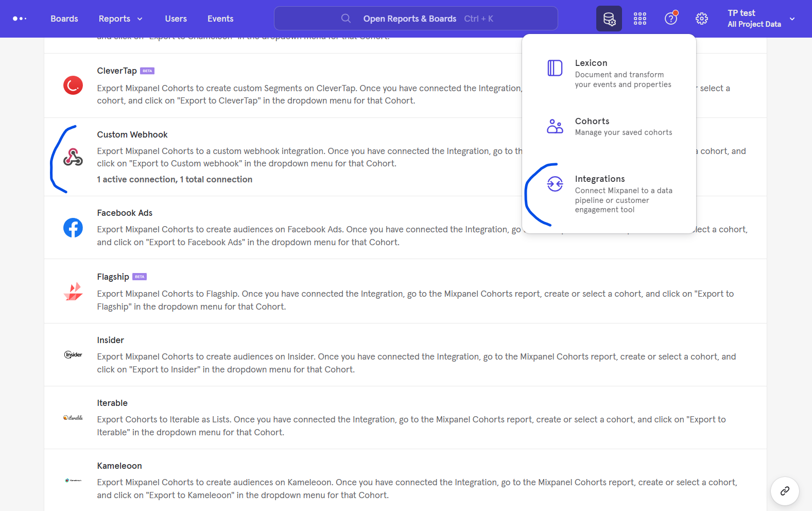Open the Custom Webhook integration title
The image size is (812, 511).
tap(132, 134)
